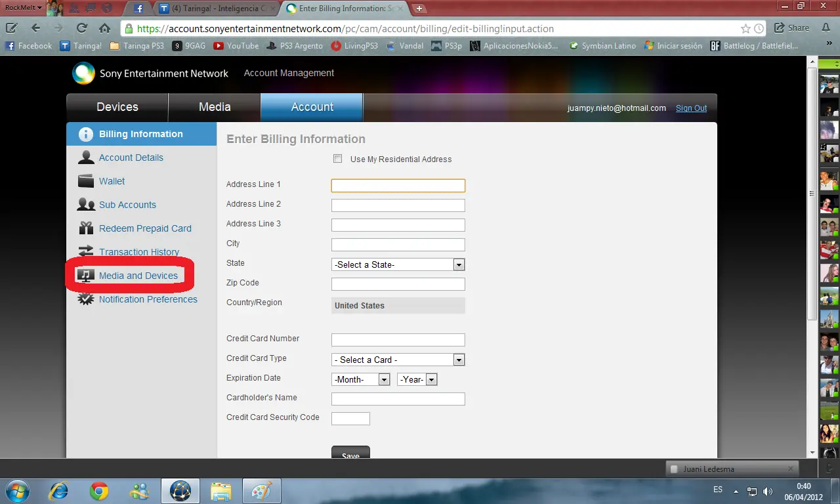Click the page vertical scrollbar thumb
Viewport: 840px width, 504px height.
pos(812,194)
